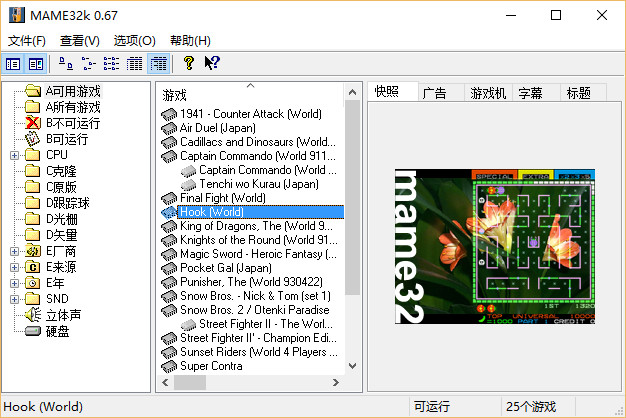The width and height of the screenshot is (626, 418).
Task: Switch to the 字幕 tab
Action: 536,93
